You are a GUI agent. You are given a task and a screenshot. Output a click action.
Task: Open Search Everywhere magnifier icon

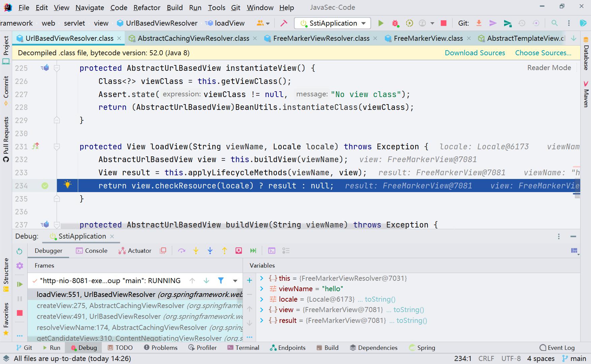[555, 23]
